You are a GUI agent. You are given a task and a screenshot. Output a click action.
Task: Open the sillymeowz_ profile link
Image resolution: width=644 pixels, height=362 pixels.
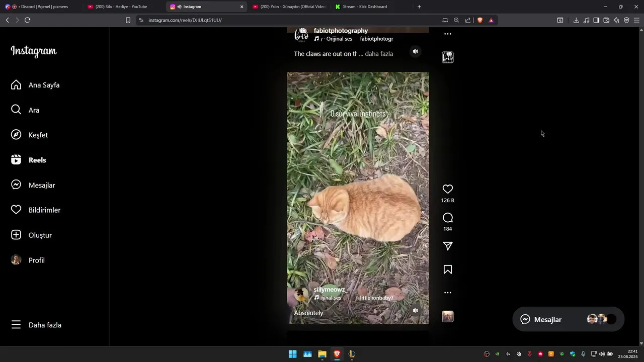(330, 290)
